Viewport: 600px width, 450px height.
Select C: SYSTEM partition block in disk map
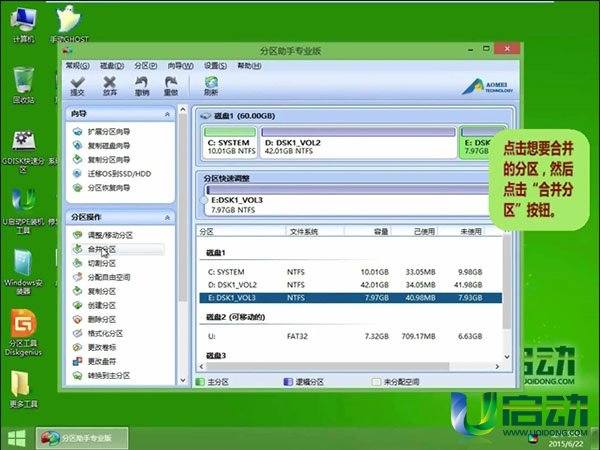pyautogui.click(x=230, y=142)
